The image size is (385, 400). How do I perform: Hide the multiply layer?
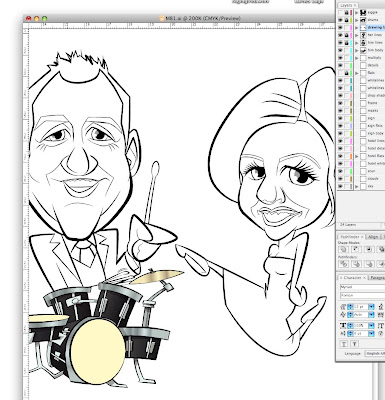(x=340, y=58)
